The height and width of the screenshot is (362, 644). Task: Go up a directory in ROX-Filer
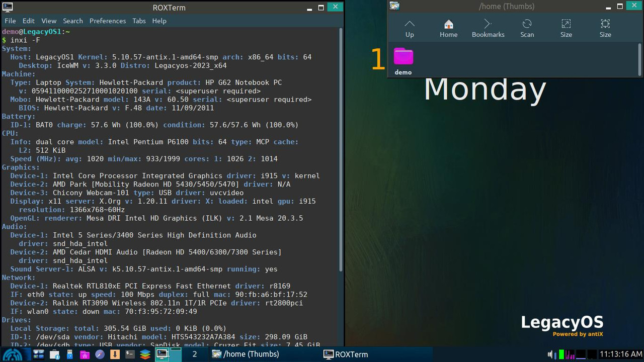pyautogui.click(x=410, y=29)
